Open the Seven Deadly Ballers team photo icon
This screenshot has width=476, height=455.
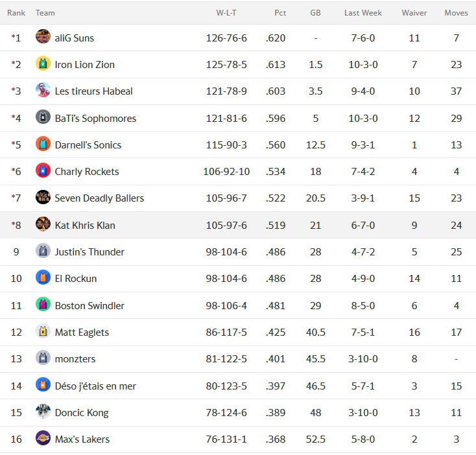click(43, 197)
